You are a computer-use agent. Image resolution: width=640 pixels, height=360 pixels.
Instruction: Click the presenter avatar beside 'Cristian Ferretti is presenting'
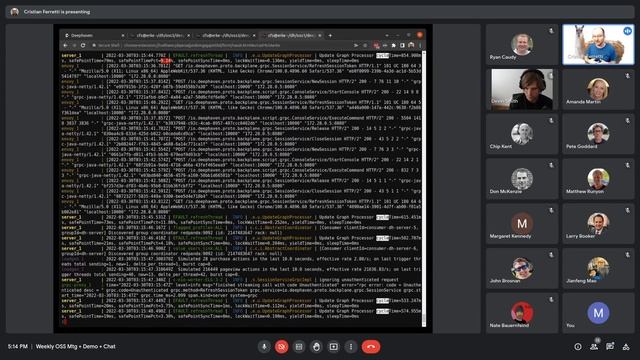pyautogui.click(x=15, y=12)
